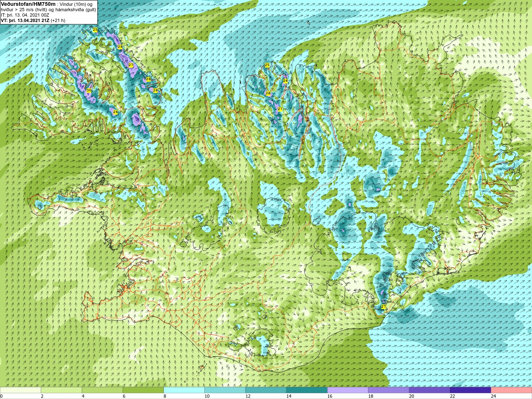This screenshot has width=532, height=399.
Task: Click the 20–22 m/s violet legend segment
Action: coord(430,390)
